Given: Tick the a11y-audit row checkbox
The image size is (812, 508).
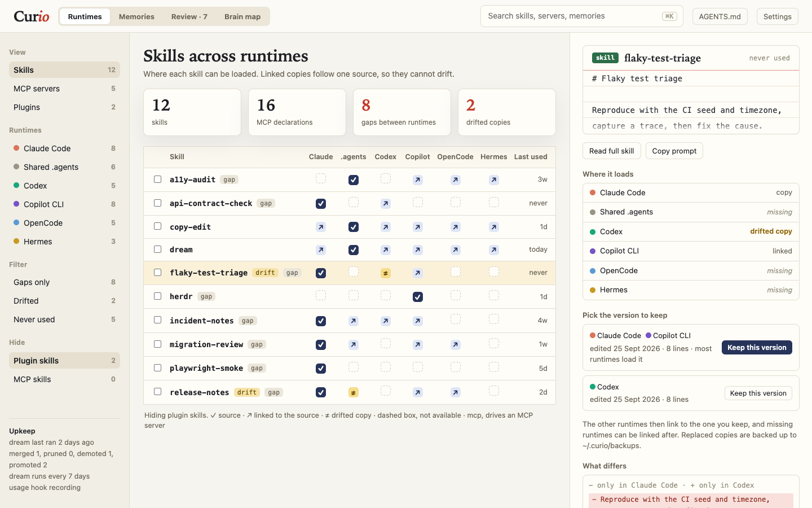Looking at the screenshot, I should click(x=158, y=179).
